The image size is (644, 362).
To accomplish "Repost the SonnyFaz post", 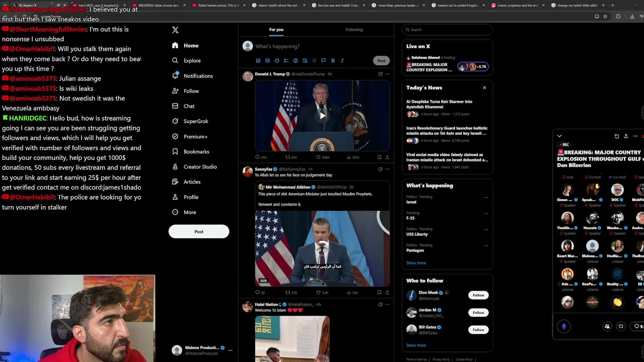I will (x=291, y=292).
